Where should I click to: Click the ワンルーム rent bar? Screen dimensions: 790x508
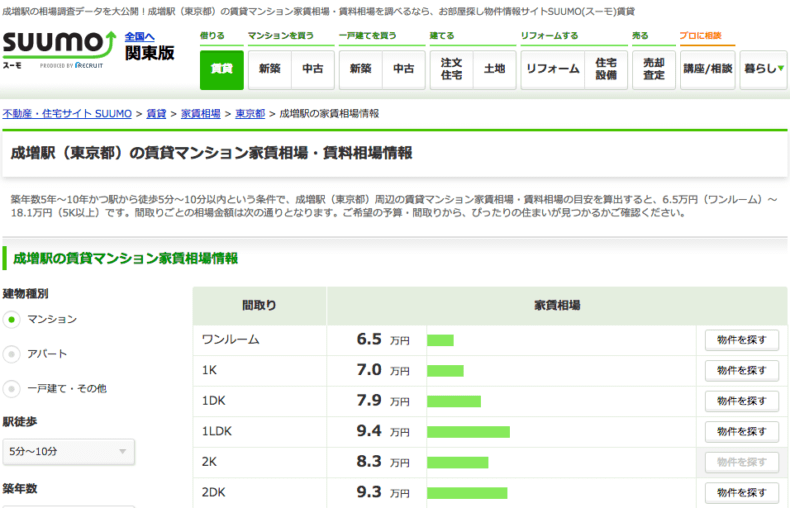click(x=440, y=340)
